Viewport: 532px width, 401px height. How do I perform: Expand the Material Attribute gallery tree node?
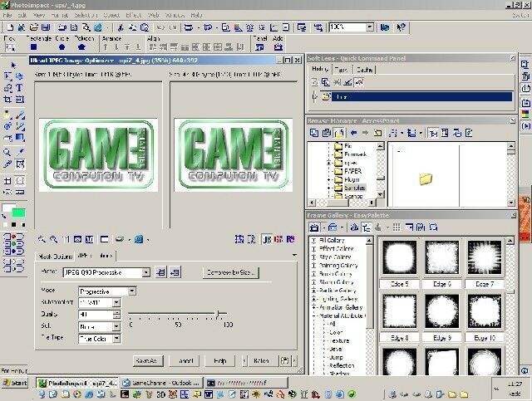point(314,313)
